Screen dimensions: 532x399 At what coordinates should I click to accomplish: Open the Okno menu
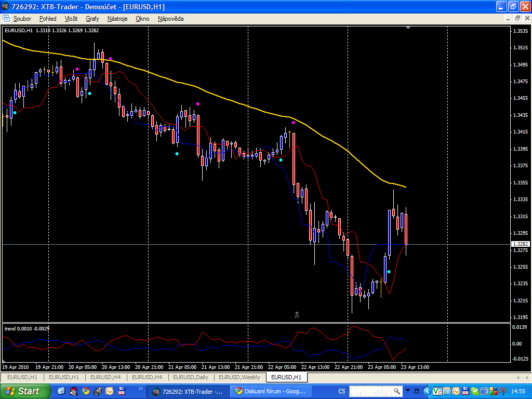click(142, 19)
